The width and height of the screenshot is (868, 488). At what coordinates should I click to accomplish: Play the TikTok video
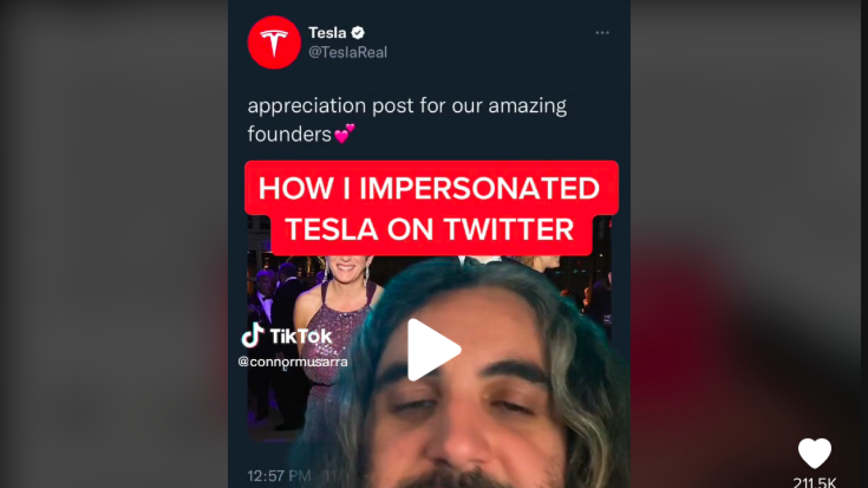pyautogui.click(x=434, y=350)
